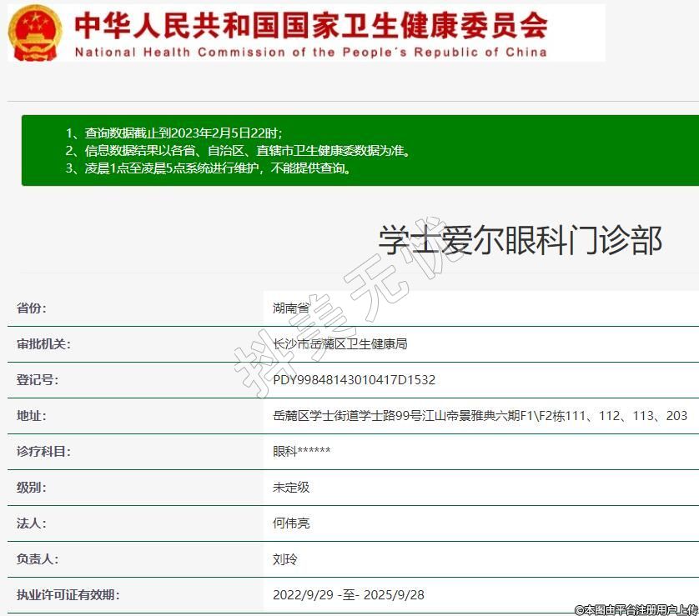Click the legal person name 何伟亮

[x=290, y=523]
